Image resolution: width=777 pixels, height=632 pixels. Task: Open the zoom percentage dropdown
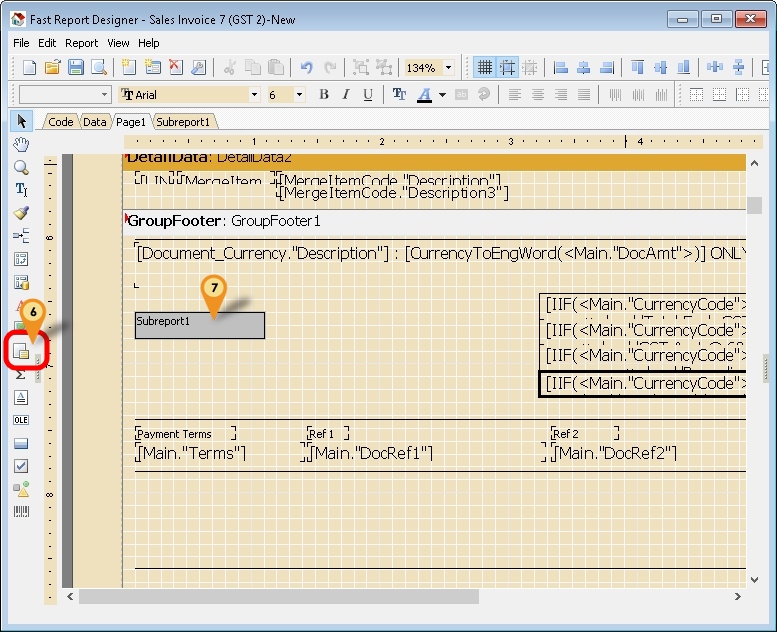[x=448, y=68]
